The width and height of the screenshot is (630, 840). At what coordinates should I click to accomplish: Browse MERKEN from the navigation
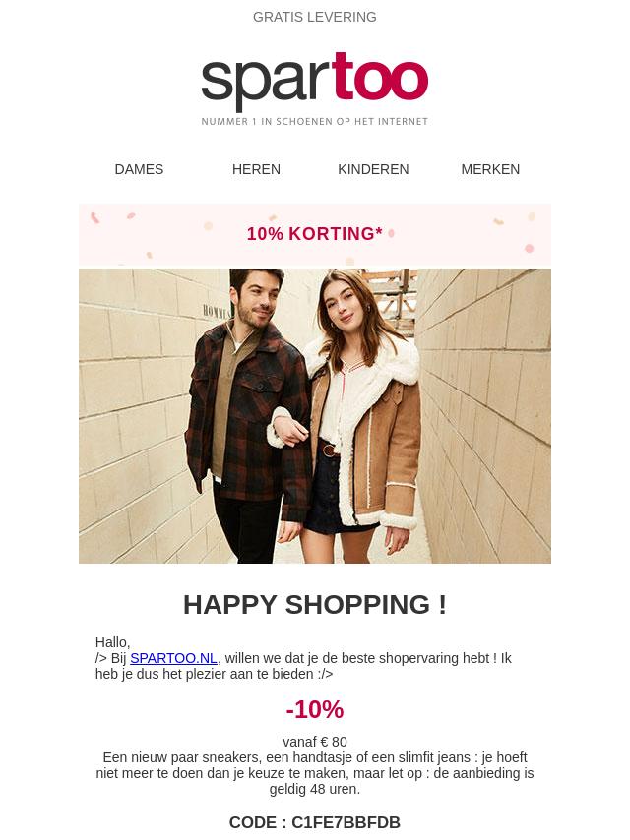coord(490,169)
